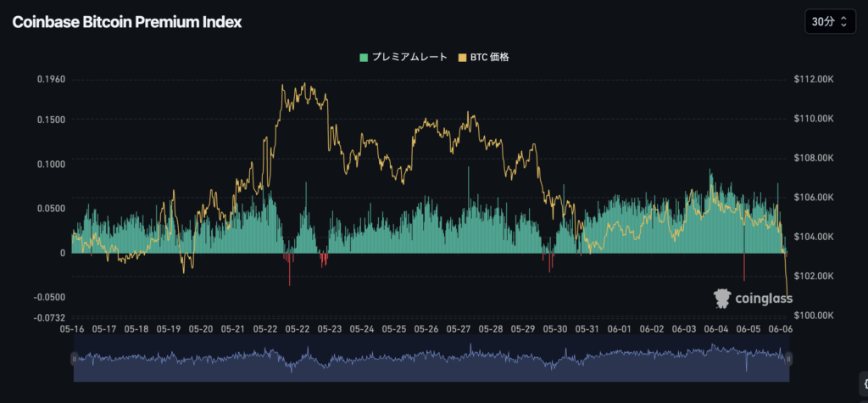868x403 pixels.
Task: Click the mini overview chart in range selector
Action: [x=431, y=359]
